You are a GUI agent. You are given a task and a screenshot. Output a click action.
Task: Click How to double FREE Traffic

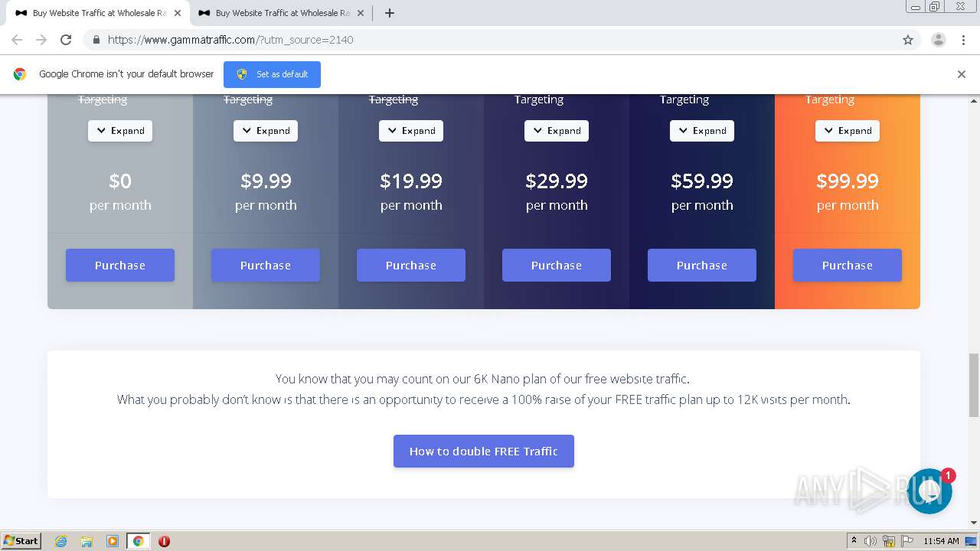point(484,452)
